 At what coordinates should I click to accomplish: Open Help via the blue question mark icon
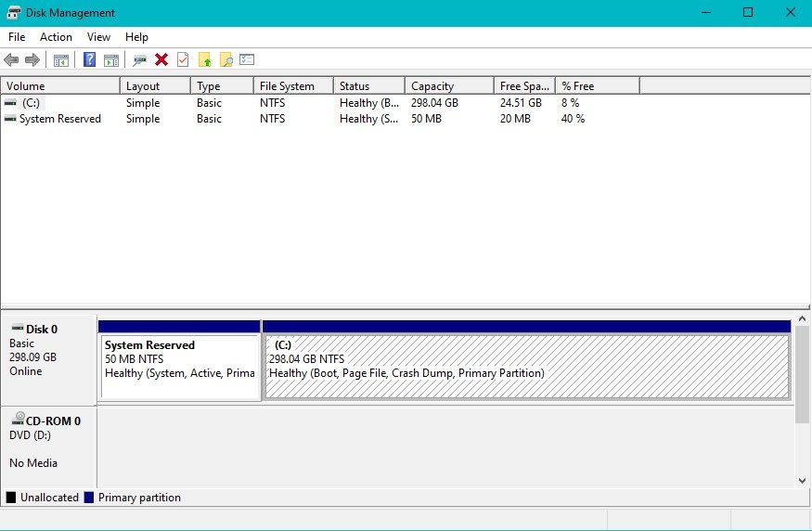pos(90,59)
